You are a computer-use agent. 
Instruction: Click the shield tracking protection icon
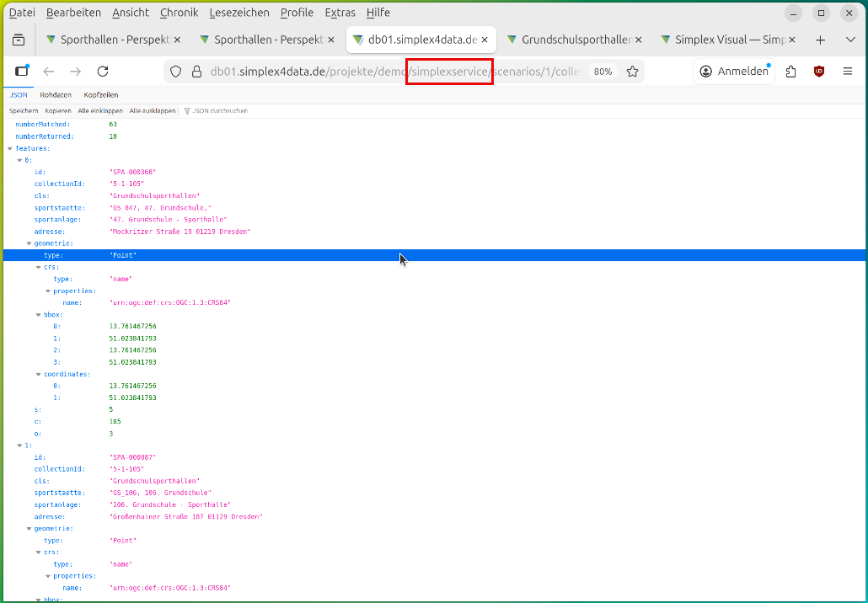pyautogui.click(x=175, y=72)
